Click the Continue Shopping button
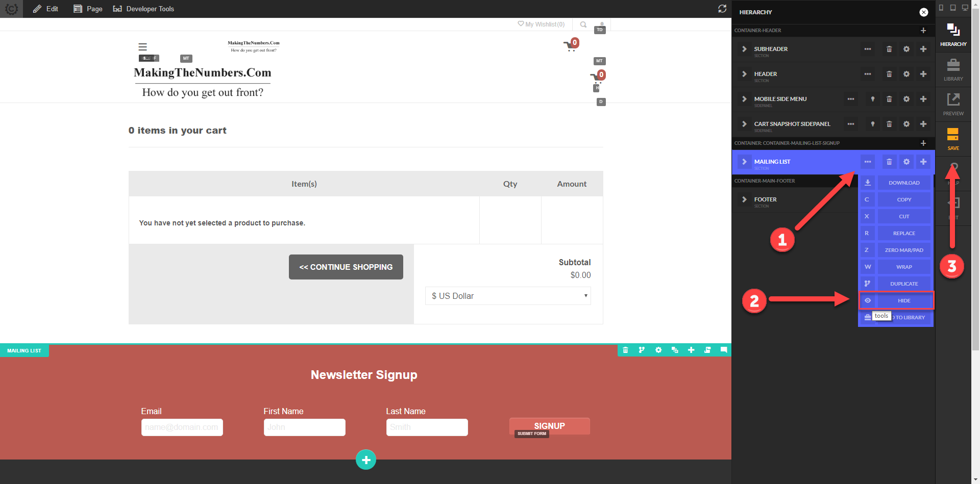Image resolution: width=980 pixels, height=484 pixels. click(x=346, y=267)
